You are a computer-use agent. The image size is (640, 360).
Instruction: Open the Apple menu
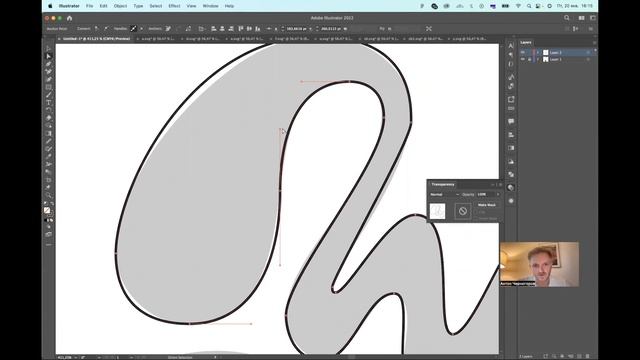50,6
